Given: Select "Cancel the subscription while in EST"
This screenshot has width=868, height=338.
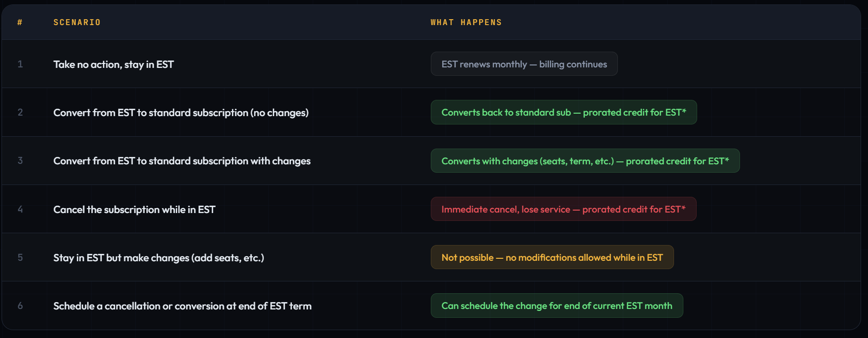Looking at the screenshot, I should coord(134,210).
